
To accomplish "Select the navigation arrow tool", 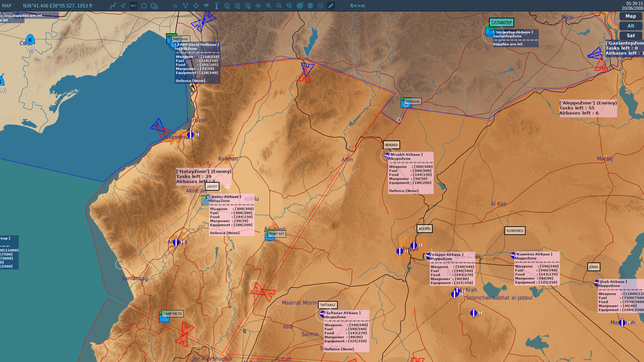I will (x=123, y=6).
